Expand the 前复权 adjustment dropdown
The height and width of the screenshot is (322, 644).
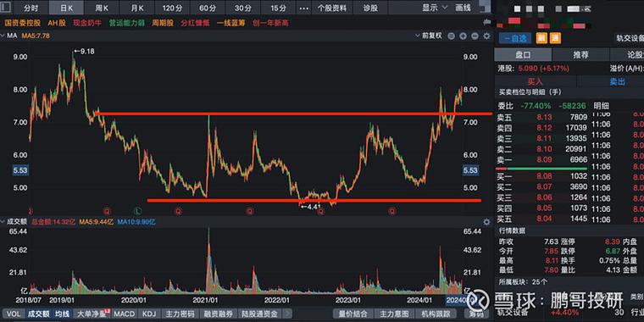[430, 36]
